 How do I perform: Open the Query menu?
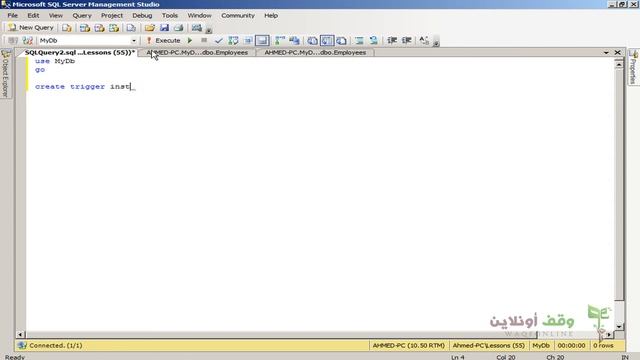(82, 16)
